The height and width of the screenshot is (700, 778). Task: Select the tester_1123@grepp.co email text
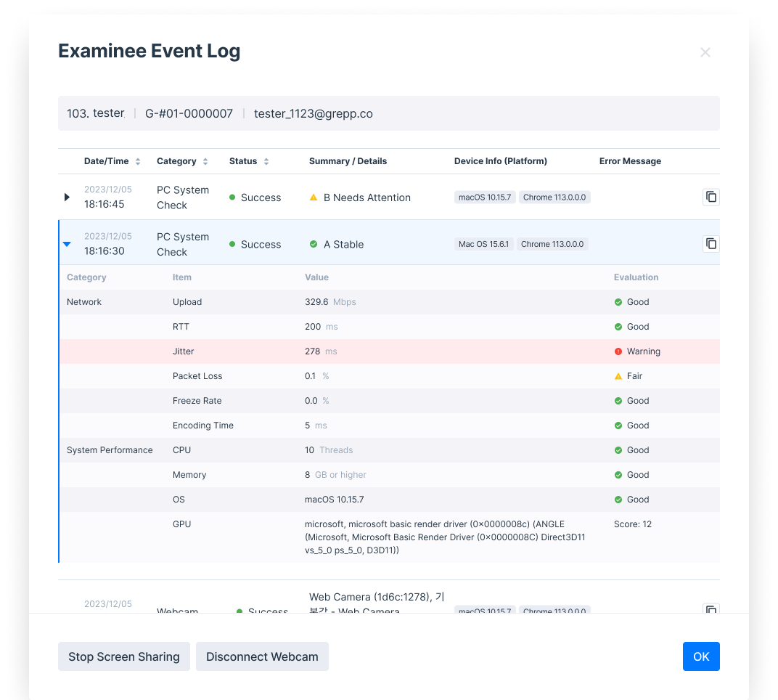(x=313, y=113)
